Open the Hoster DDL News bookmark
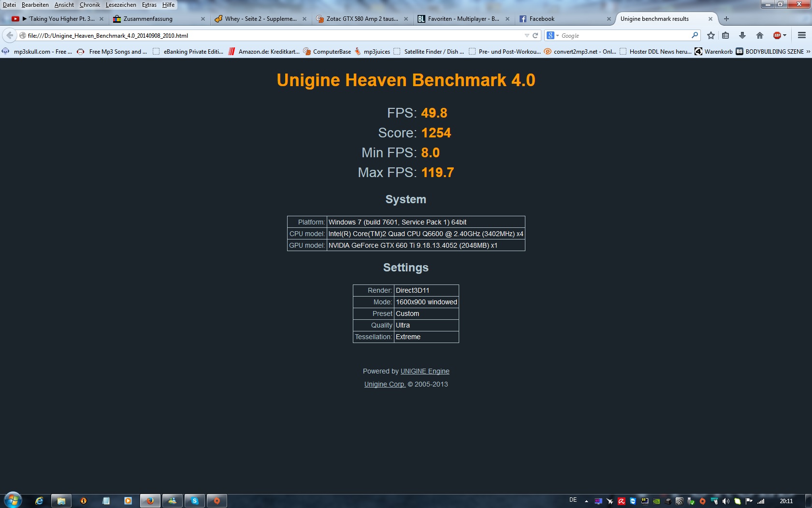This screenshot has width=812, height=508. [655, 51]
